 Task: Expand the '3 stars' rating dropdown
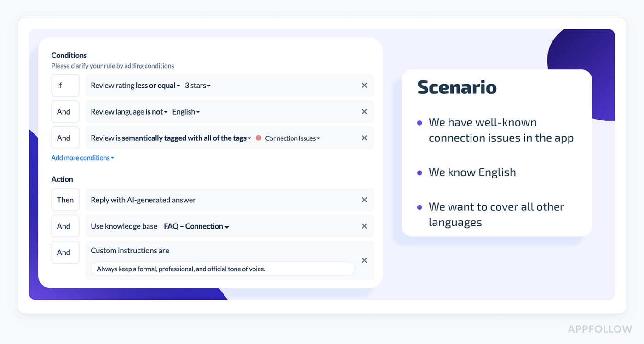[x=198, y=86]
